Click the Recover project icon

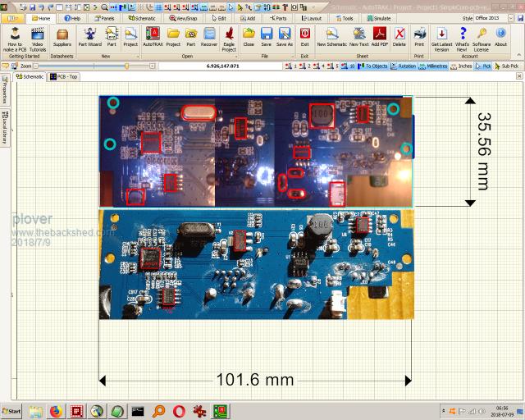click(209, 36)
